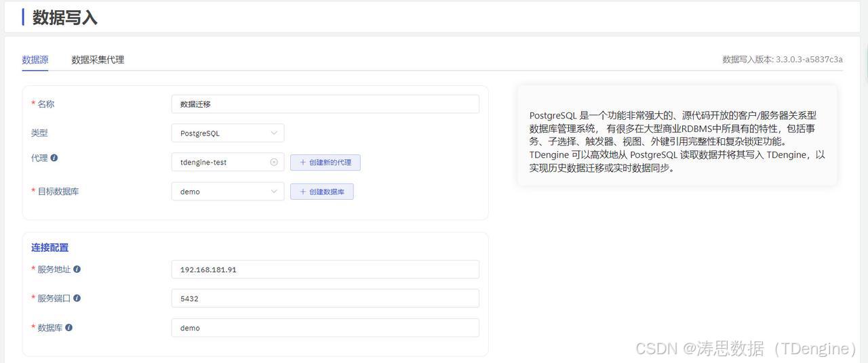Click the 连接配置 section heading
Image resolution: width=868 pixels, height=363 pixels.
pyautogui.click(x=50, y=247)
